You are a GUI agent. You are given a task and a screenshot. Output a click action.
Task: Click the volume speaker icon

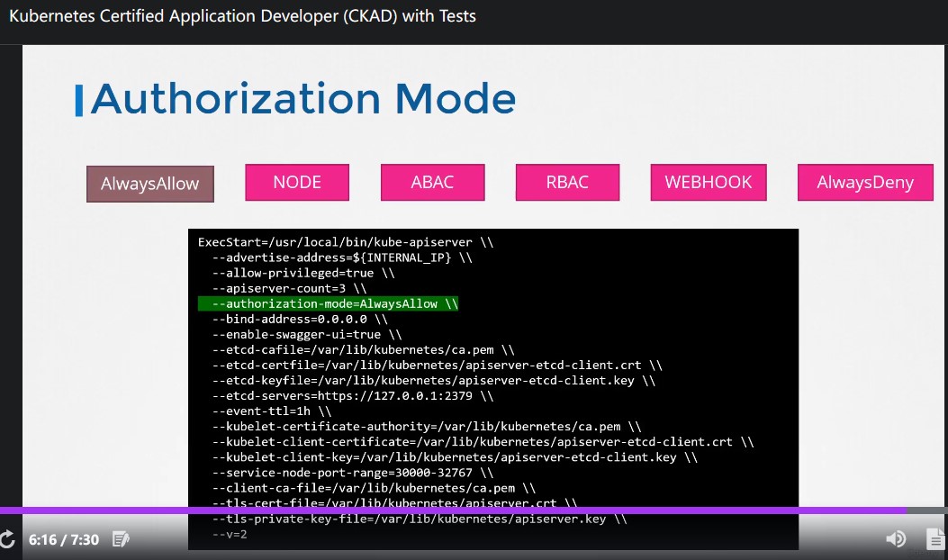click(x=896, y=538)
